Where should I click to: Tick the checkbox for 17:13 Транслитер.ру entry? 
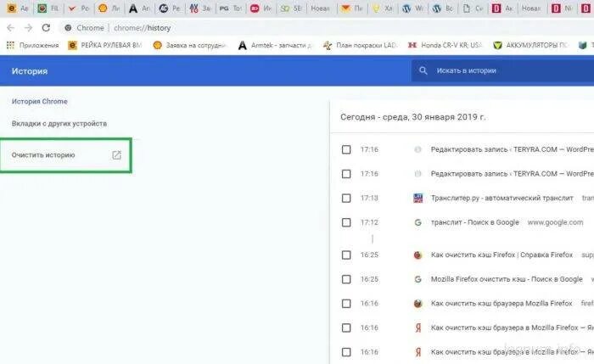pos(346,198)
